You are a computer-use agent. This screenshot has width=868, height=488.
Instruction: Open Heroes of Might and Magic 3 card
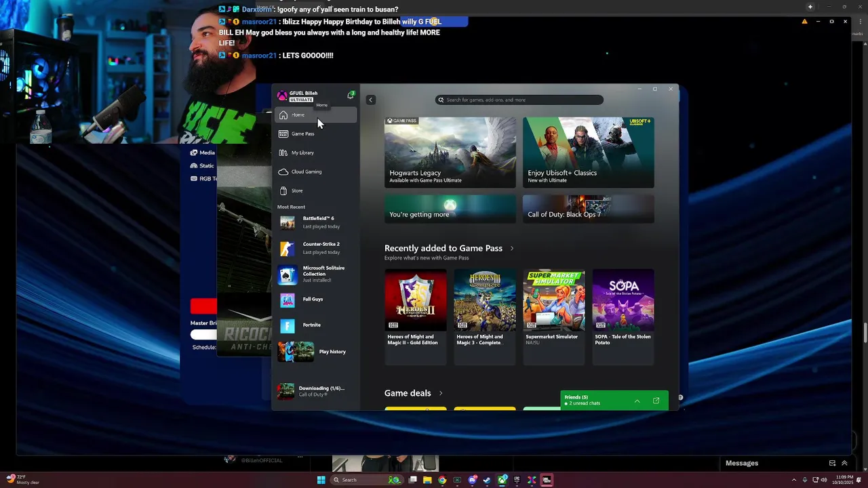tap(485, 317)
